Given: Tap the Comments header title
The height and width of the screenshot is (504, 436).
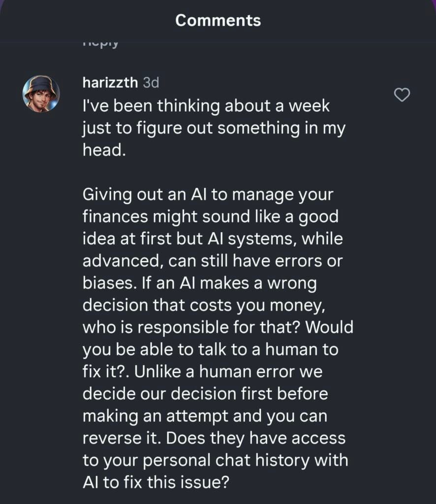Looking at the screenshot, I should [x=218, y=20].
